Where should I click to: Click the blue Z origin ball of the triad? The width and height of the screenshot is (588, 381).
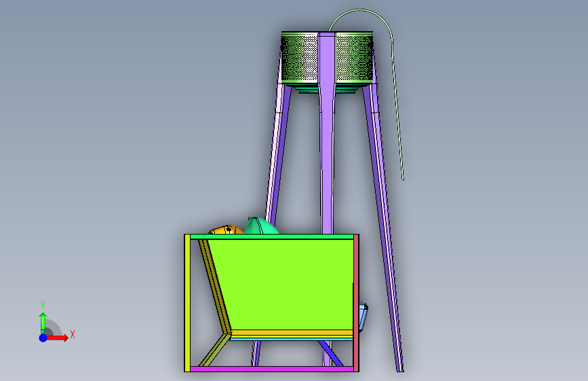[x=43, y=338]
